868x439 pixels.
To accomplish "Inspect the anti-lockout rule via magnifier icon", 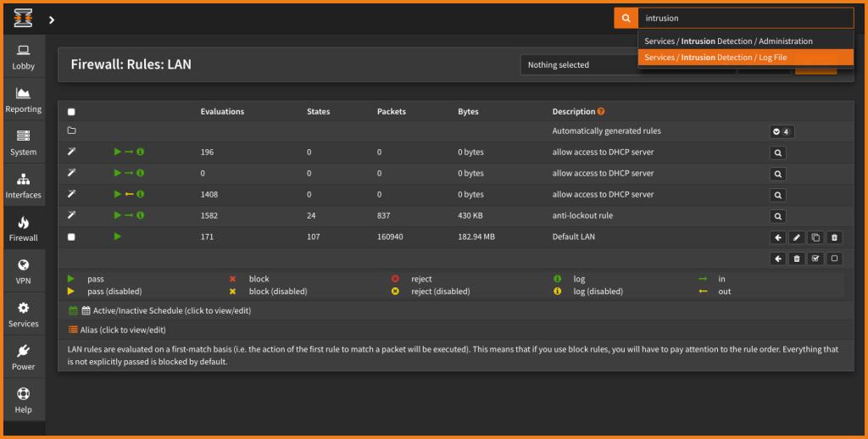I will point(777,216).
